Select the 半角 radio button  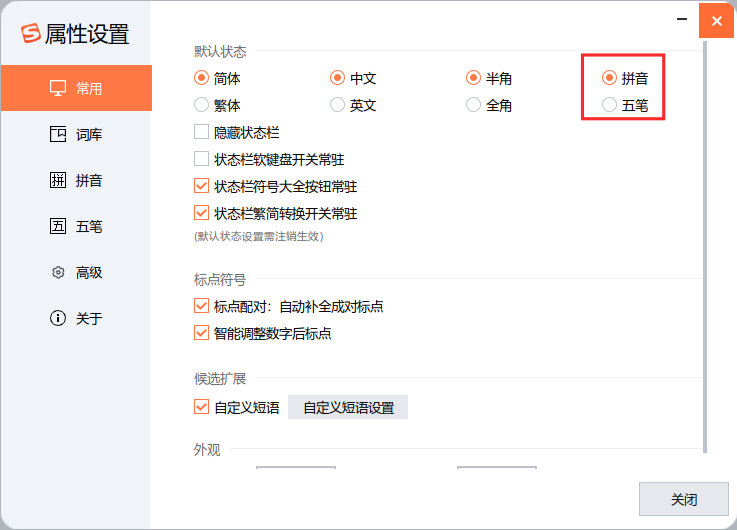pyautogui.click(x=473, y=78)
